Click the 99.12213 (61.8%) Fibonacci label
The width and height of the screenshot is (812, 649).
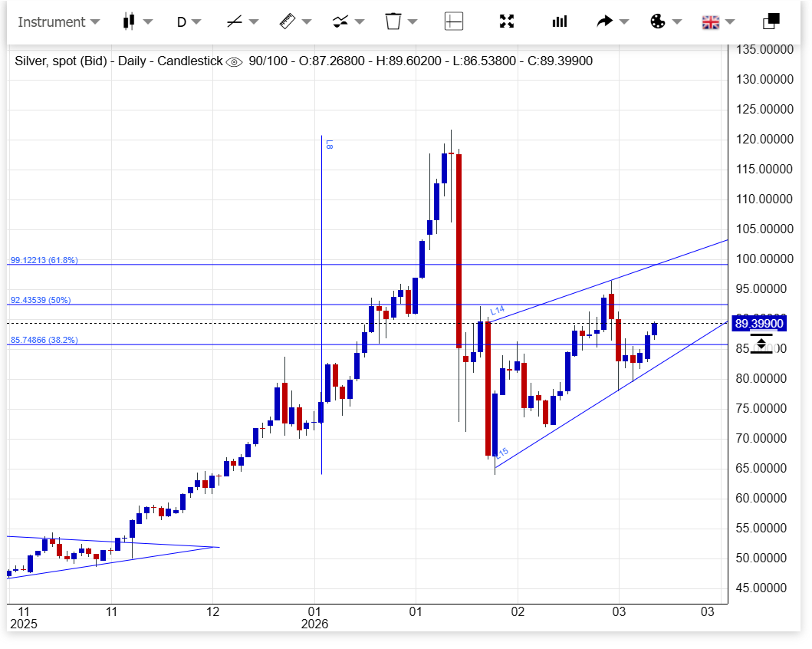(44, 260)
